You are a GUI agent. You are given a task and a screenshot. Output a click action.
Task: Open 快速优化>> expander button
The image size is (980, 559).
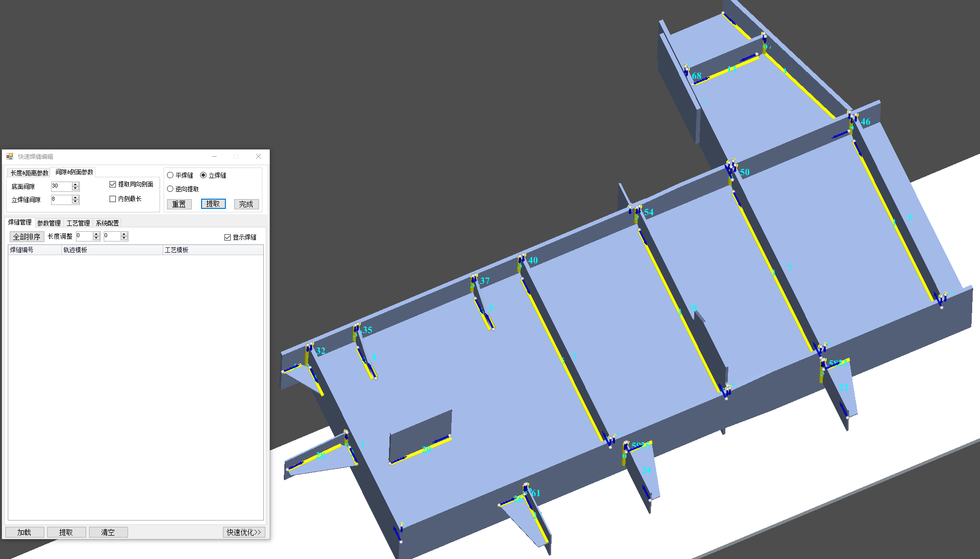(244, 532)
